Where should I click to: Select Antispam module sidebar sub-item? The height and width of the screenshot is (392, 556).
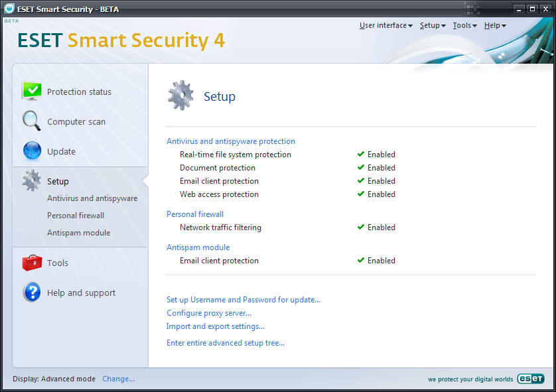[78, 233]
